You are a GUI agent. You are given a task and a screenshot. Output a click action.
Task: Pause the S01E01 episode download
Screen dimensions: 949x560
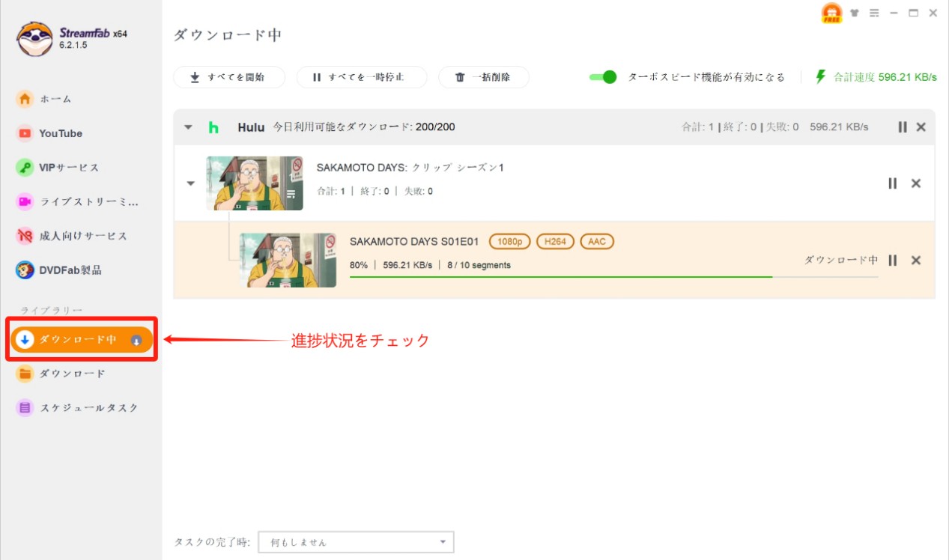(892, 260)
